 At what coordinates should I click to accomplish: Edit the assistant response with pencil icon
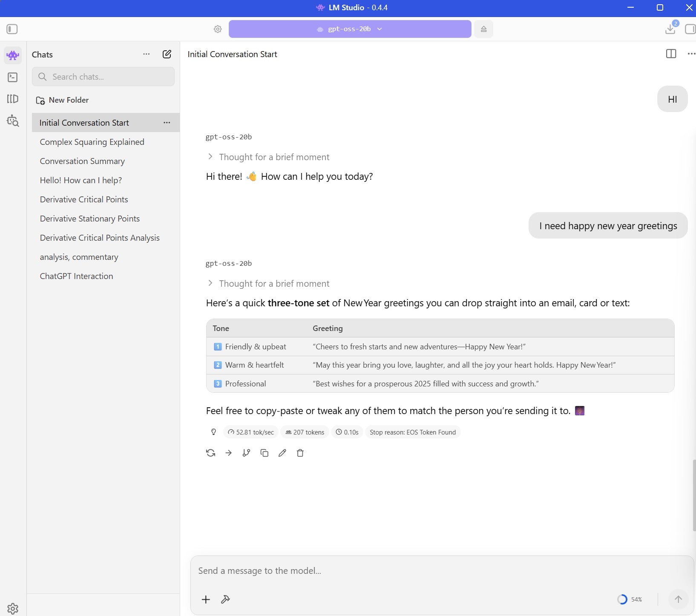click(282, 453)
